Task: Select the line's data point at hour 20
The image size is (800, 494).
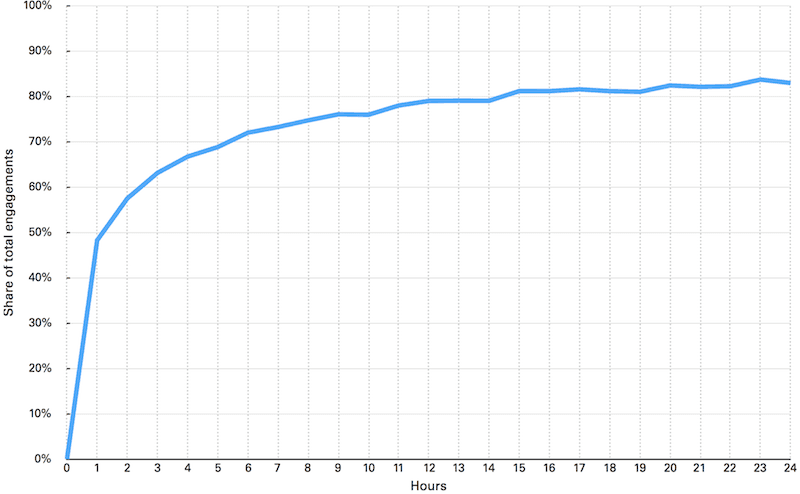Action: pos(670,85)
